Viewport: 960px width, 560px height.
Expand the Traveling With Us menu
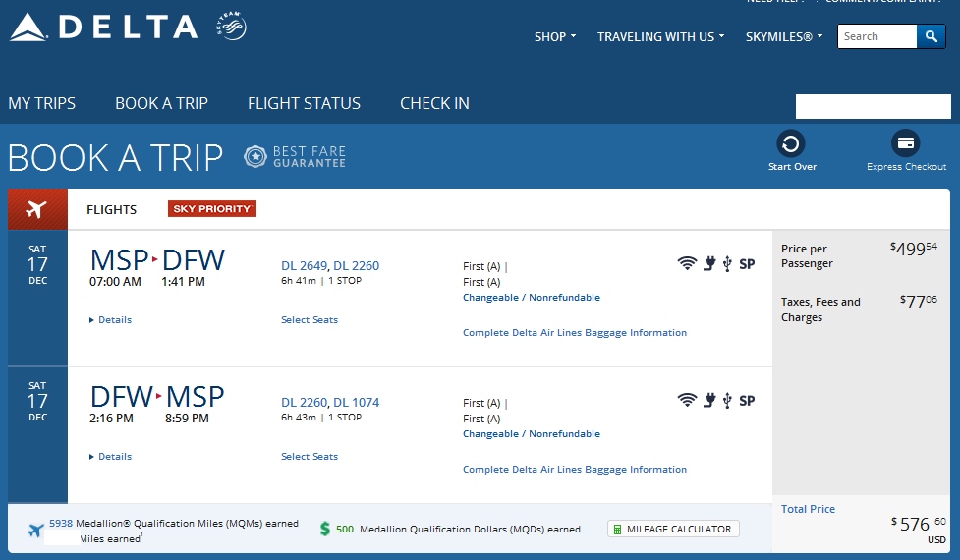(x=660, y=37)
